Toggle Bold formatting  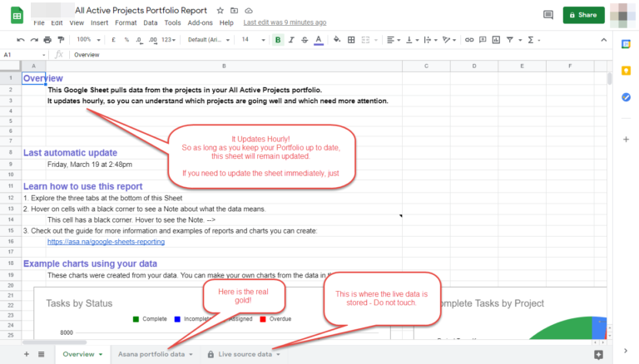tap(278, 40)
